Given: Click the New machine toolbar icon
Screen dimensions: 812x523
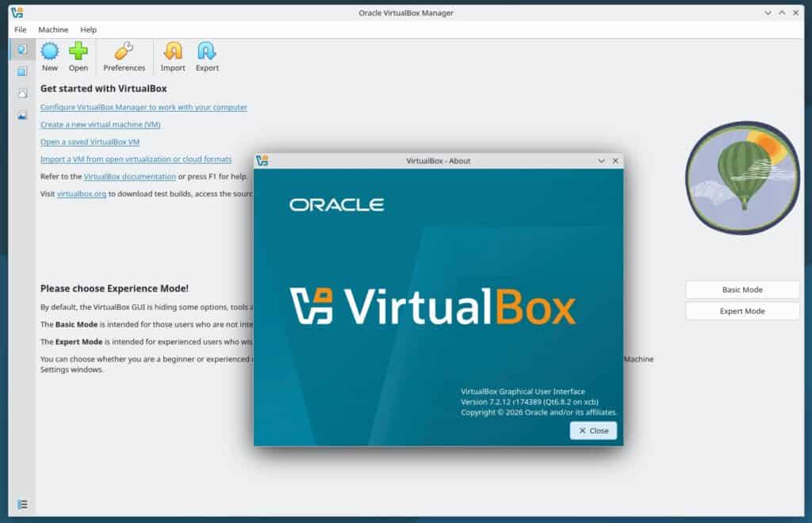Looking at the screenshot, I should 50,56.
